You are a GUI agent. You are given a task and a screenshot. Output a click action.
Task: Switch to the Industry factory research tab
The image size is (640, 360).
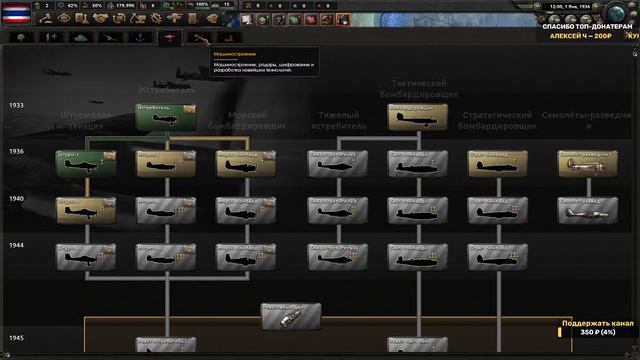tap(229, 38)
